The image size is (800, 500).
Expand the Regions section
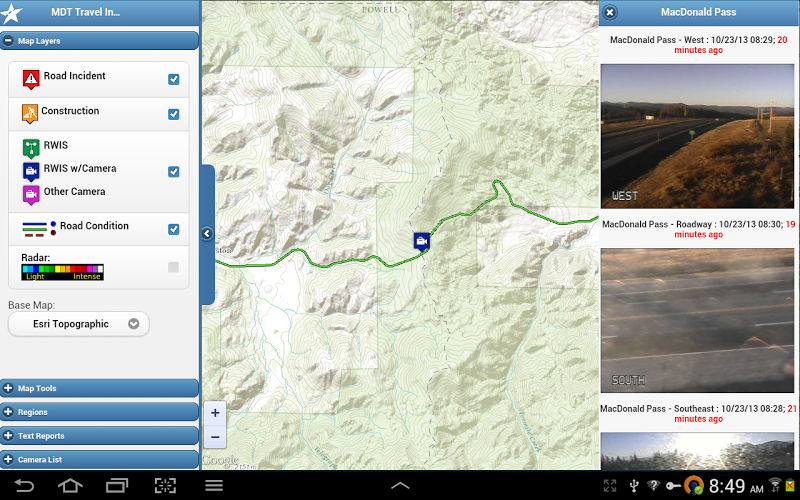[99, 412]
